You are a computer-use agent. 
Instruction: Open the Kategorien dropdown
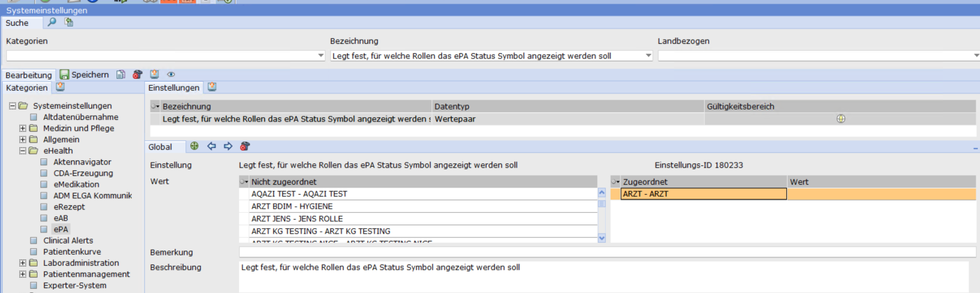[321, 56]
